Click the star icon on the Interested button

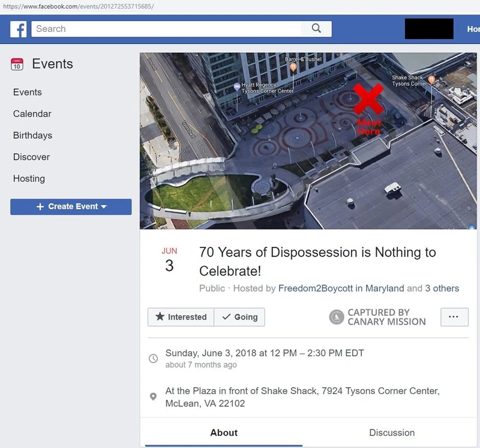(x=161, y=317)
